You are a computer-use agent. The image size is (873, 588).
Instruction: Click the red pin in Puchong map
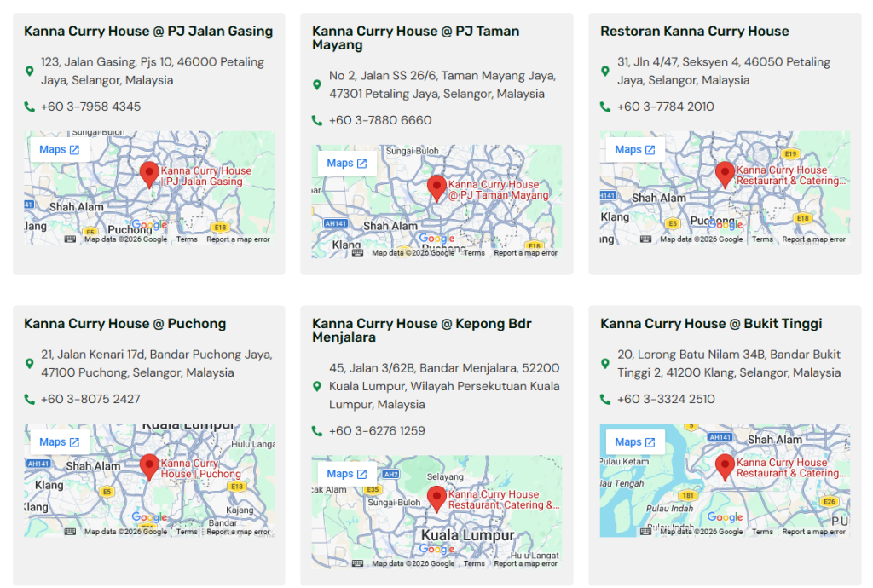[x=149, y=466]
